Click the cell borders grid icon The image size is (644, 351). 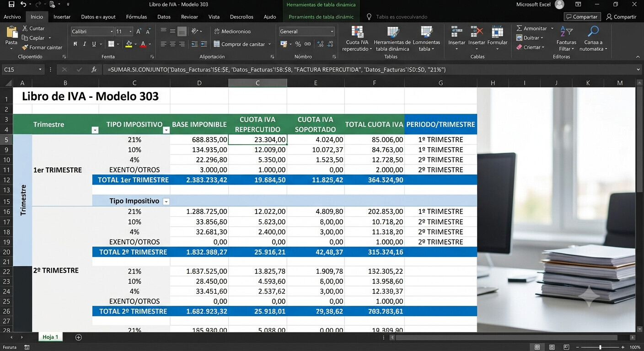click(111, 44)
